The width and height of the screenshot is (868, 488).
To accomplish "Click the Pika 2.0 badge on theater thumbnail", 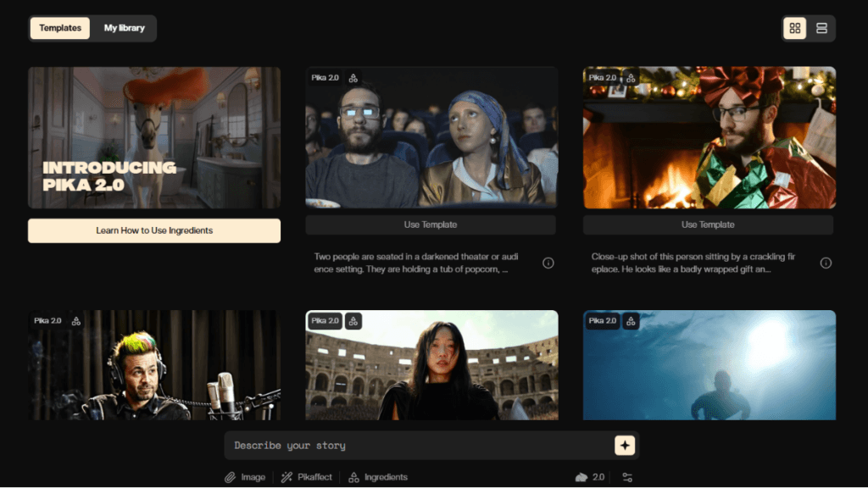I will coord(325,78).
